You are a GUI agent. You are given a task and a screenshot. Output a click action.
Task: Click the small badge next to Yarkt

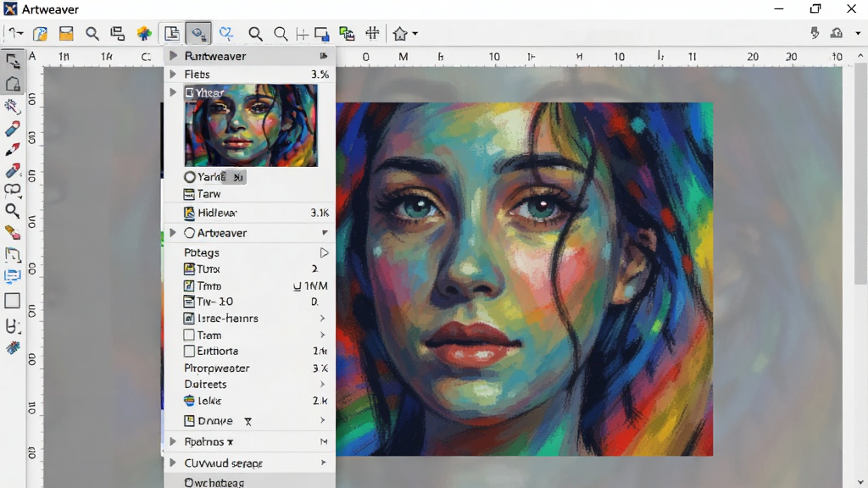point(238,177)
